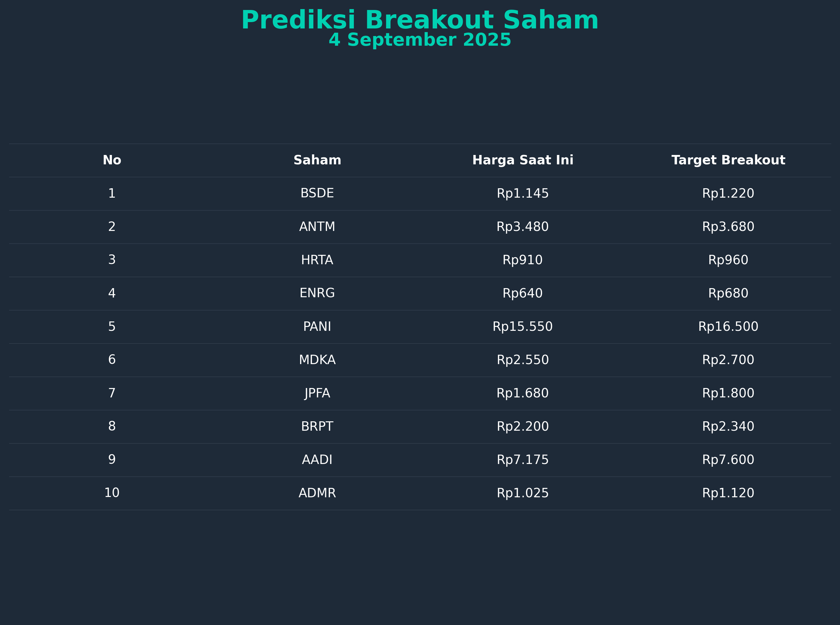Select the JPFA stock name
Screen dimensions: 840x625
coord(317,393)
